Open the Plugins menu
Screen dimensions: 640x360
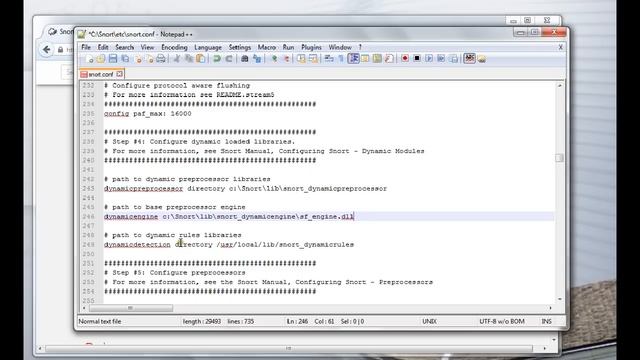pyautogui.click(x=311, y=47)
